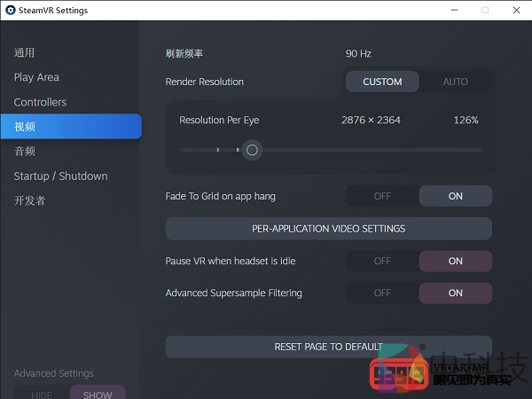This screenshot has height=399, width=532.
Task: Turn OFF Pause VR when headset idle
Action: tap(382, 261)
